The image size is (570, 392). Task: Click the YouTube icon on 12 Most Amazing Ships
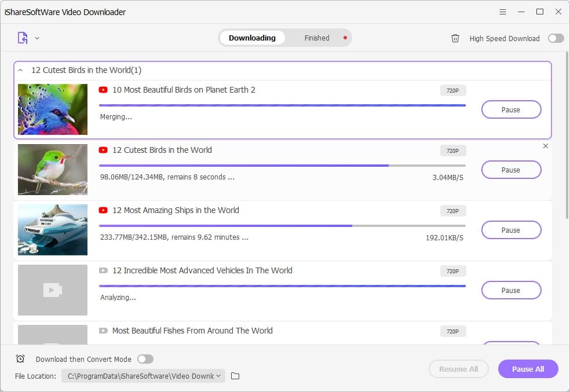coord(103,210)
